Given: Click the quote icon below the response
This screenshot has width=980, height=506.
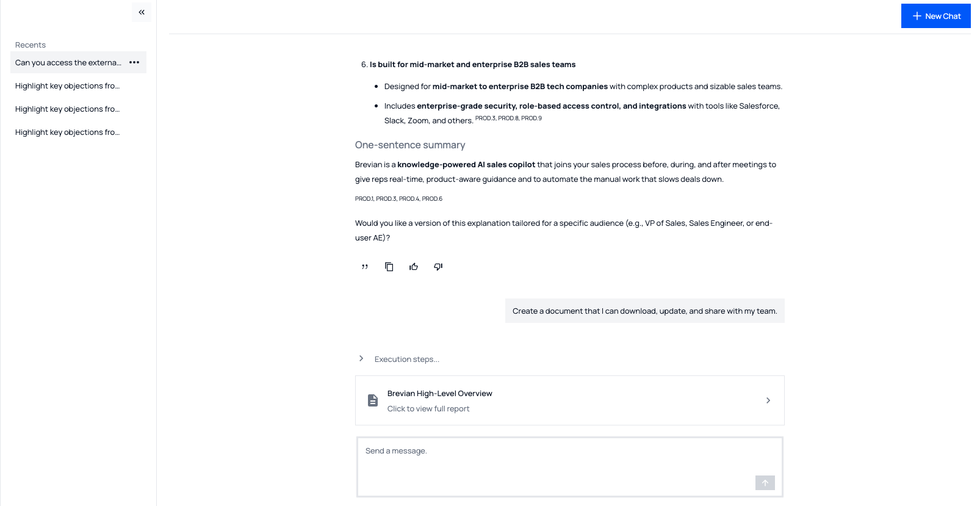Looking at the screenshot, I should tap(364, 267).
